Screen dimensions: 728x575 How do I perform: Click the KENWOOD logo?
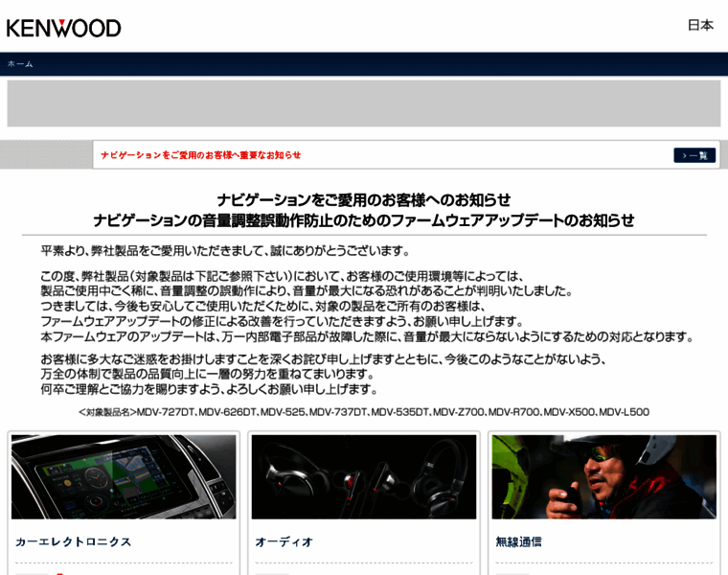point(63,28)
